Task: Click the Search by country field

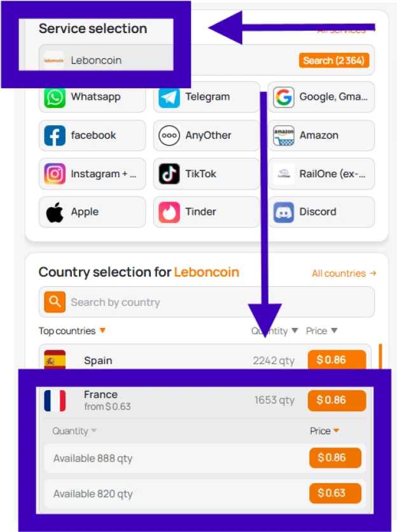Action: pos(216,303)
